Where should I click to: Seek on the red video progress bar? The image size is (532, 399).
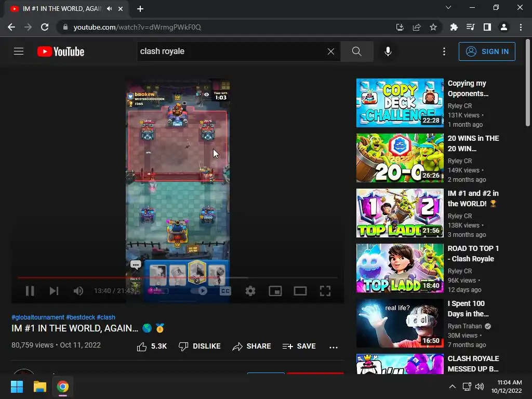click(x=178, y=277)
